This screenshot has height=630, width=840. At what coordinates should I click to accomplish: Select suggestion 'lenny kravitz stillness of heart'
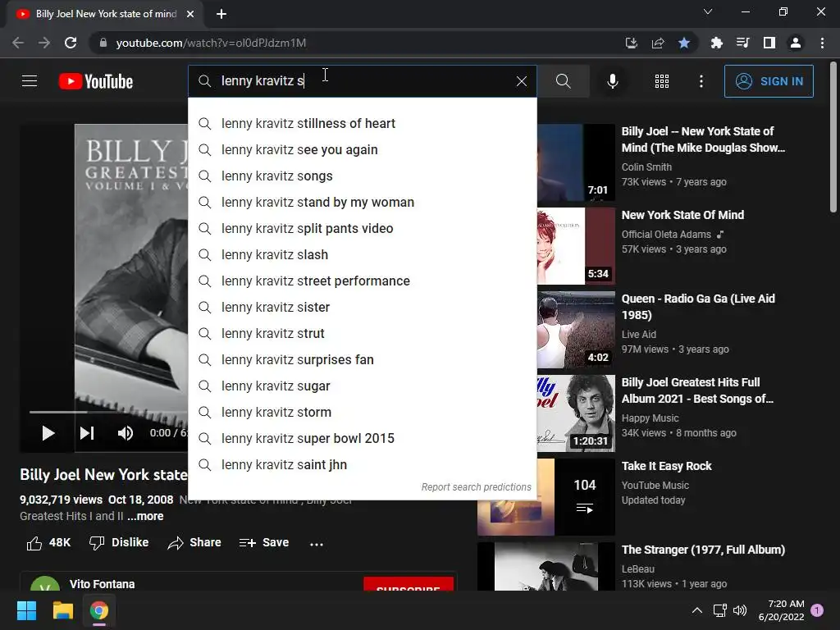pos(362,123)
